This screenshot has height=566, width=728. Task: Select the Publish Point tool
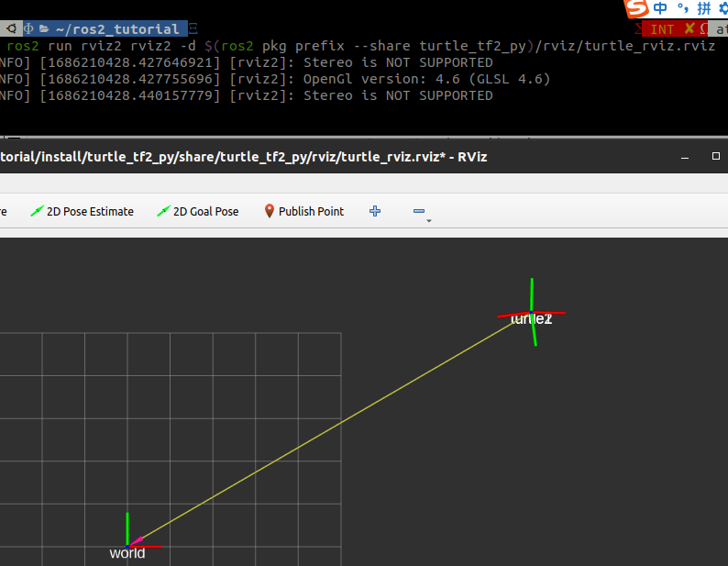click(x=304, y=211)
